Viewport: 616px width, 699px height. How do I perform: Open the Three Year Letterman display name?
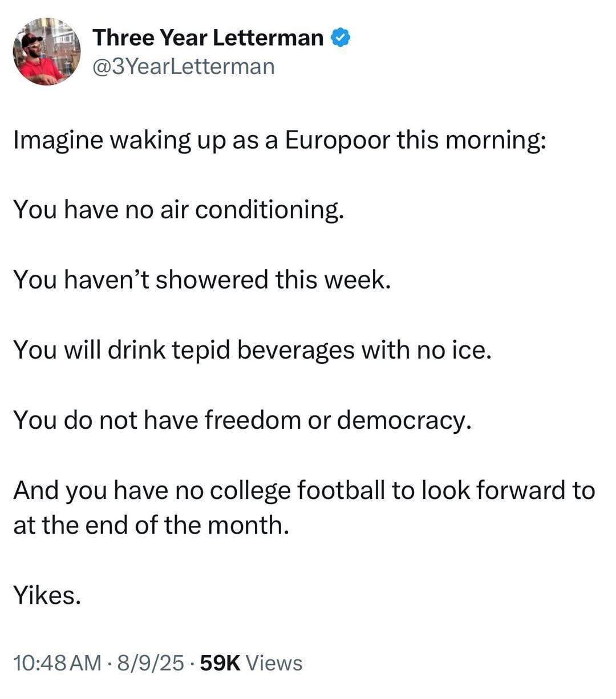(208, 38)
